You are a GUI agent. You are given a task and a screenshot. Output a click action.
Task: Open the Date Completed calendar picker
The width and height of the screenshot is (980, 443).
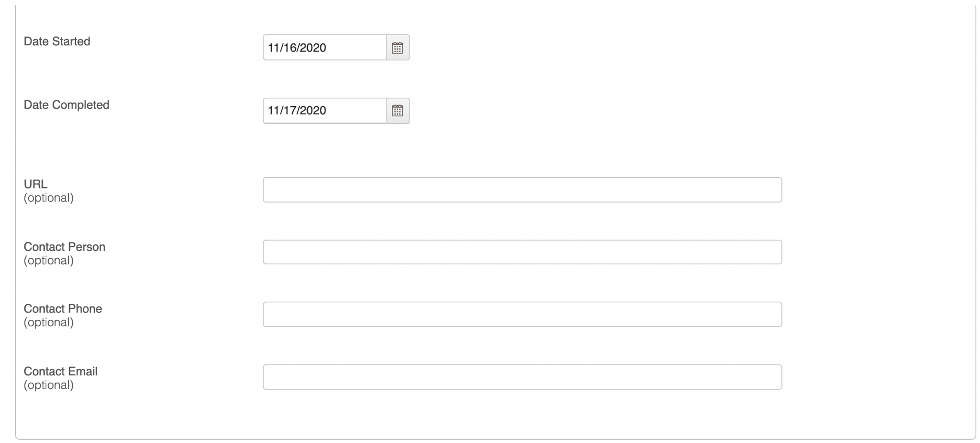(398, 111)
